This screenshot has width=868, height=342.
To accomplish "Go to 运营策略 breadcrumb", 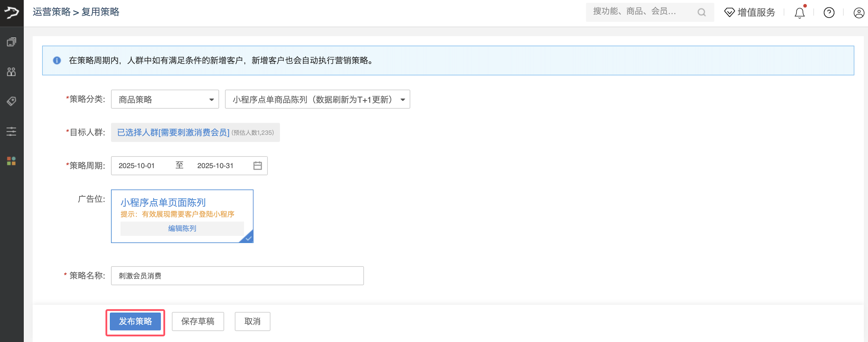I will [52, 12].
